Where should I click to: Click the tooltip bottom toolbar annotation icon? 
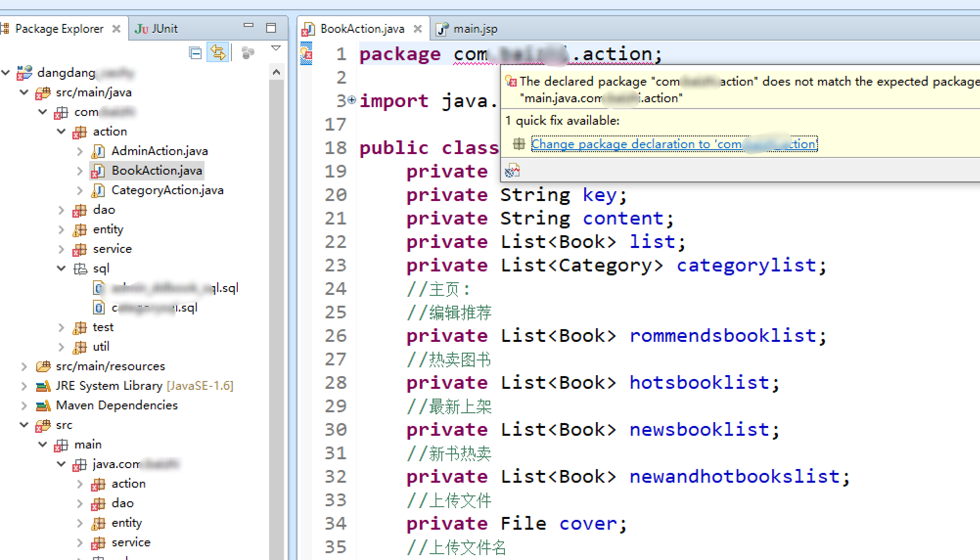[512, 170]
